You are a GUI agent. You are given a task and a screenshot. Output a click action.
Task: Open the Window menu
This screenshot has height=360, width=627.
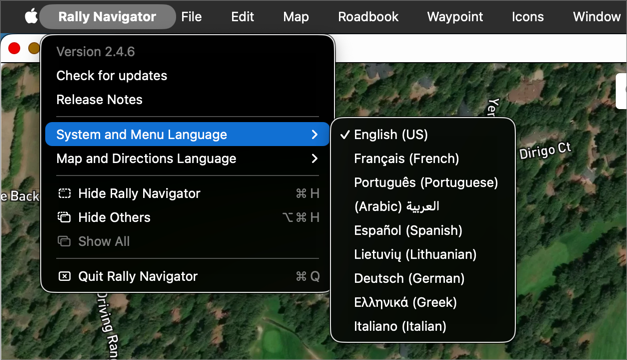click(597, 17)
